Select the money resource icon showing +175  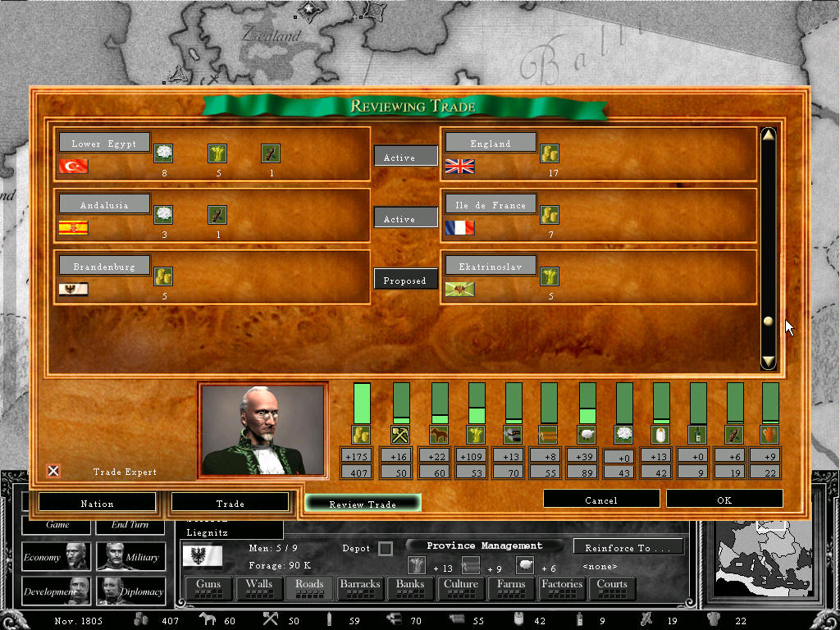click(362, 435)
